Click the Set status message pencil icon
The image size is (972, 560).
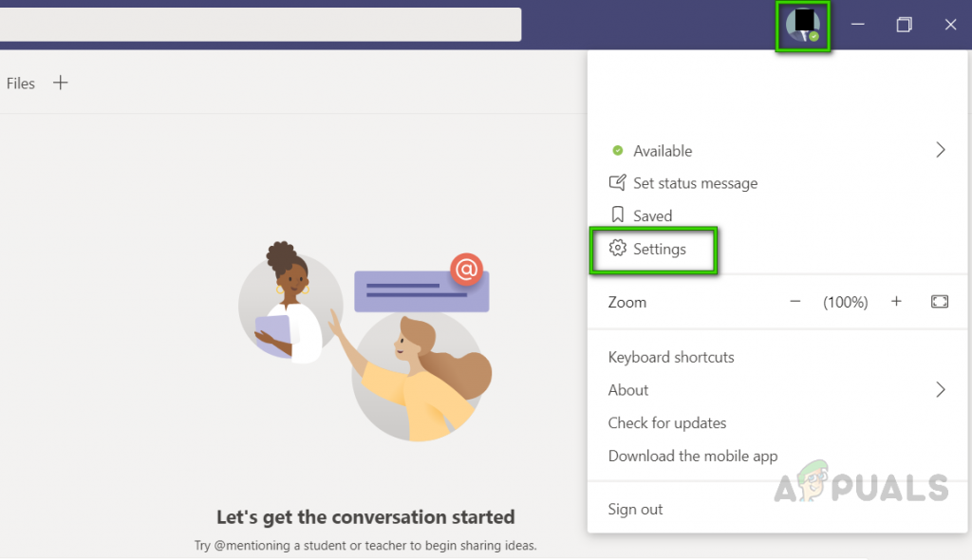click(618, 182)
